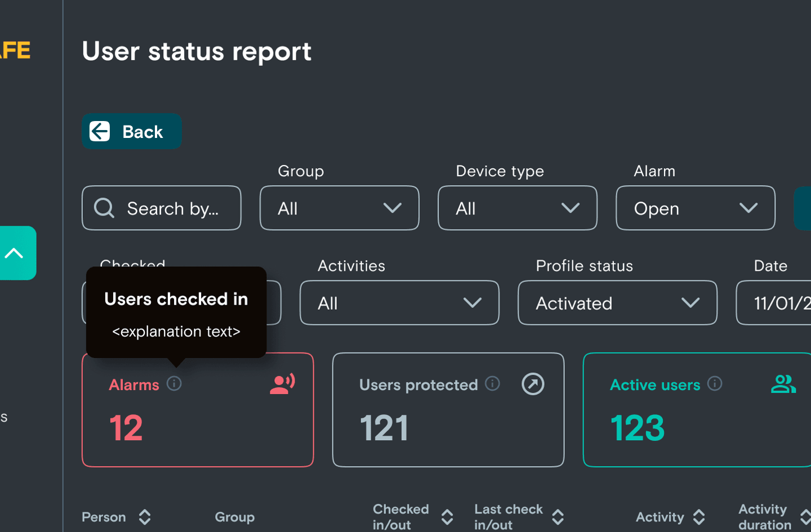The width and height of the screenshot is (811, 532).
Task: Click info icon beside Users protected
Action: (492, 384)
